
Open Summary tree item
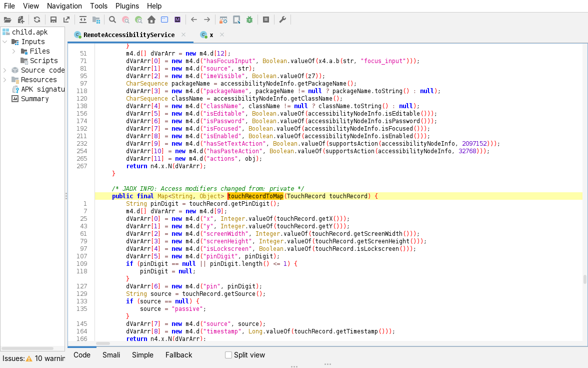[x=34, y=99]
